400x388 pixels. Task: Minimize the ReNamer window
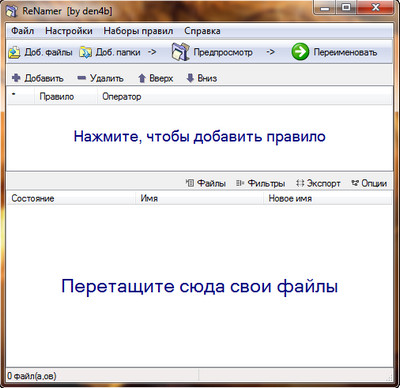pyautogui.click(x=325, y=8)
